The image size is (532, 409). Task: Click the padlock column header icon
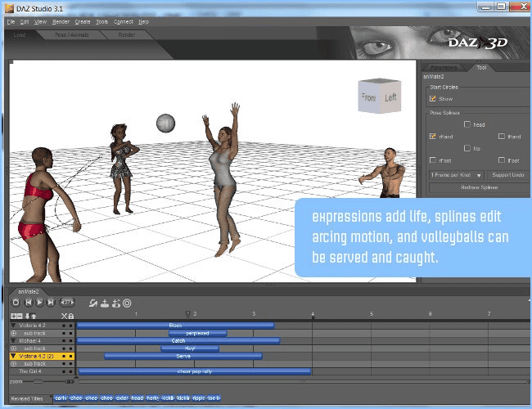click(71, 316)
